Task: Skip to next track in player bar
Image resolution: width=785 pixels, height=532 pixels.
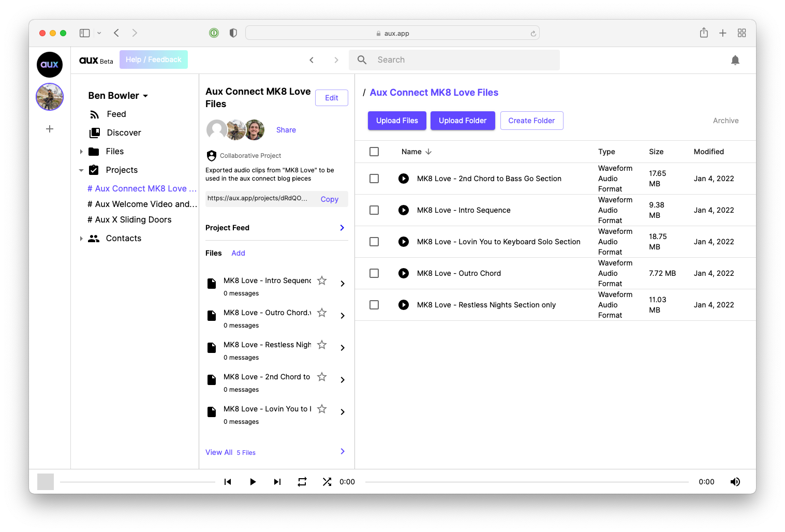Action: (x=277, y=482)
